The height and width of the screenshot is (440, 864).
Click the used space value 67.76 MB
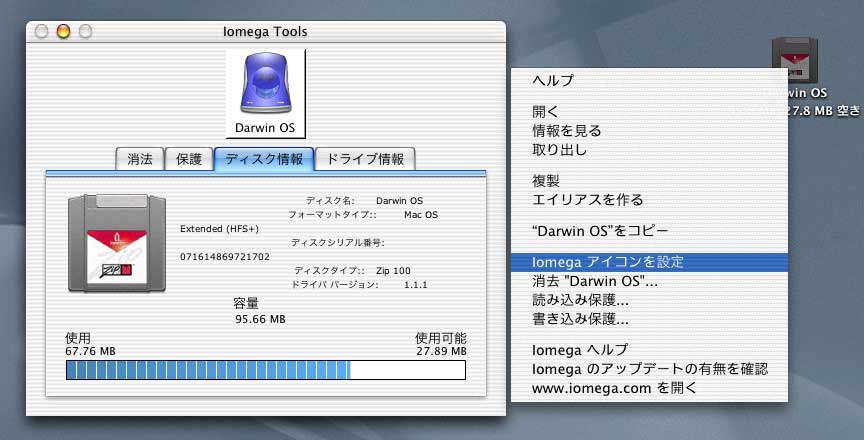pyautogui.click(x=90, y=351)
